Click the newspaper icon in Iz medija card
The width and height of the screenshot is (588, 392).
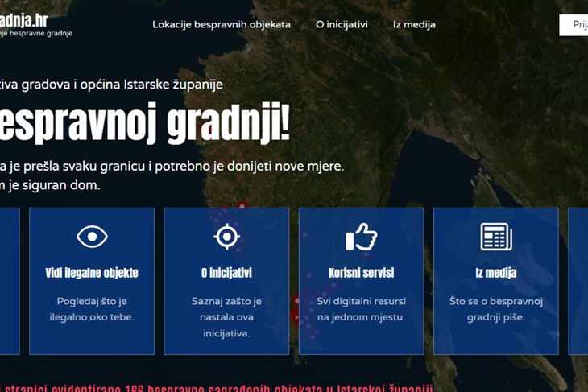click(x=496, y=237)
